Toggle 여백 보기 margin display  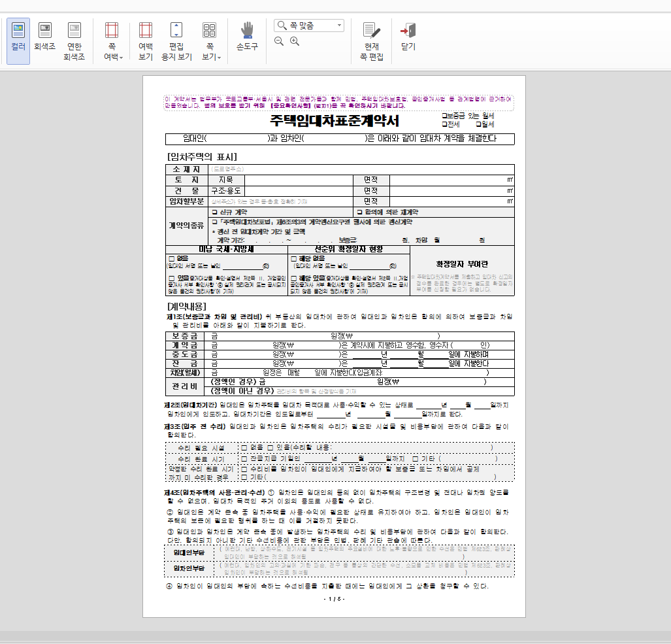146,41
